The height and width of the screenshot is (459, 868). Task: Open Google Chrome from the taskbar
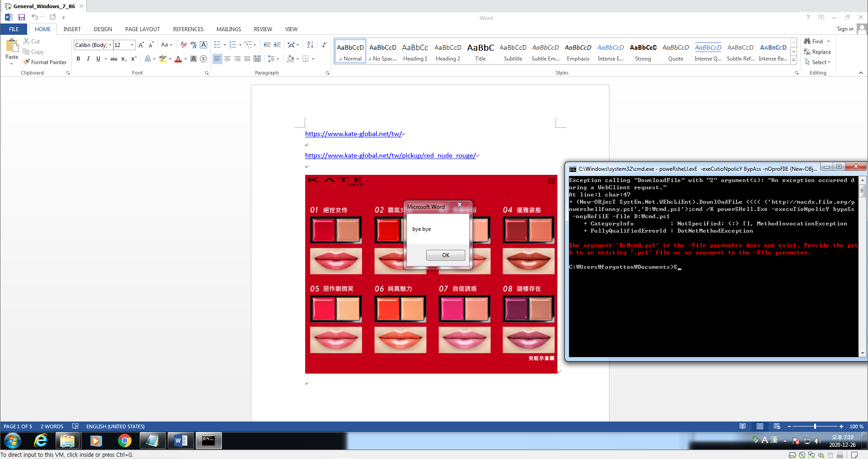(124, 440)
